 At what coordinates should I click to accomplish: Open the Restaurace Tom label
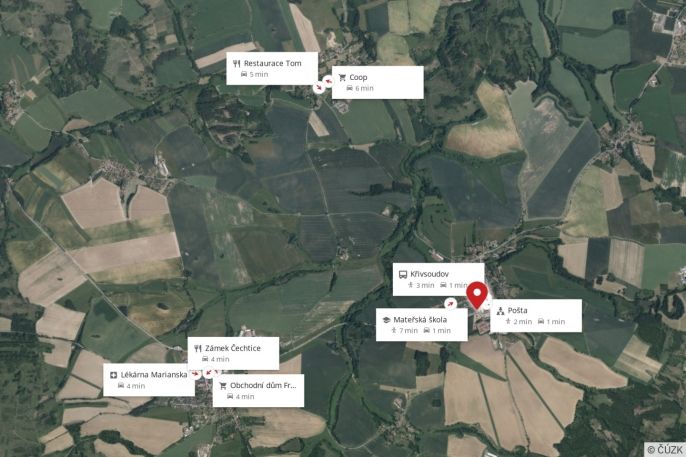coord(272,69)
